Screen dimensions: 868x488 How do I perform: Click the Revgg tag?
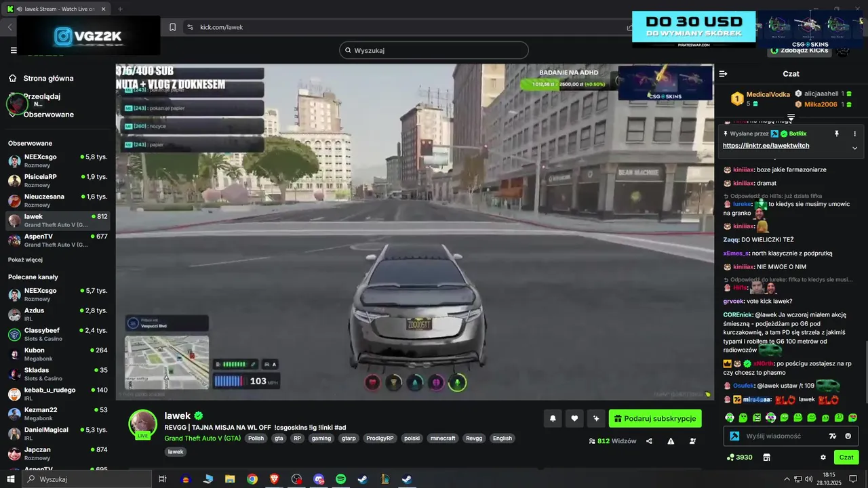pyautogui.click(x=474, y=438)
